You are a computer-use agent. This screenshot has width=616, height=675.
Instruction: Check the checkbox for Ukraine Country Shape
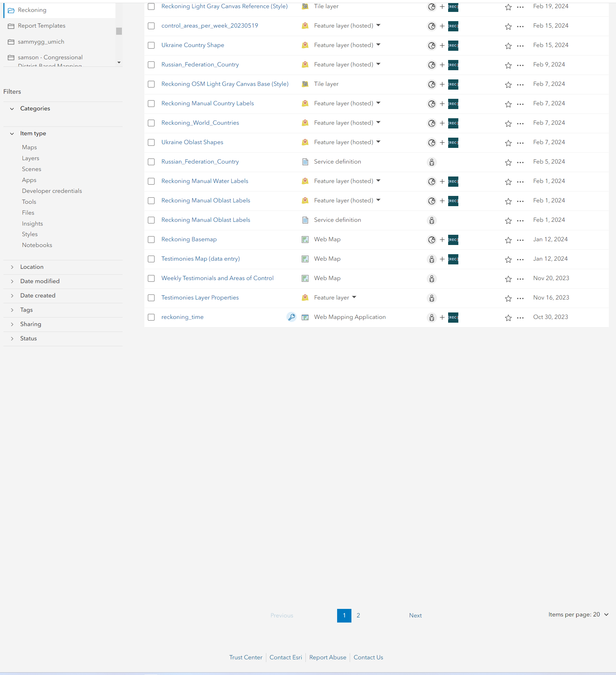coord(151,45)
